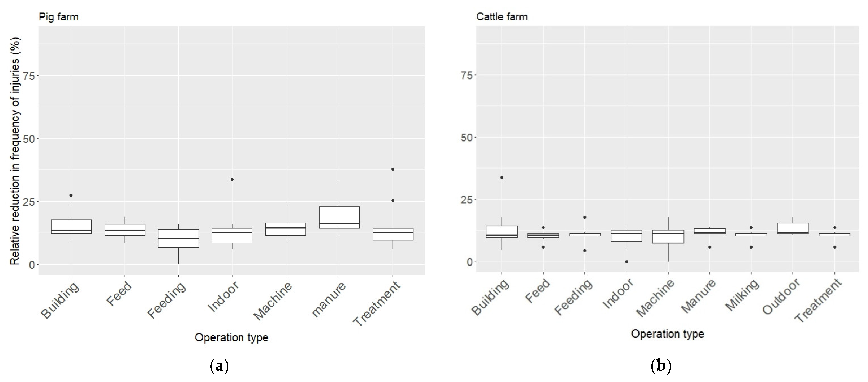Click the 50 tick label on Pig chart
868x382 pixels.
(x=29, y=139)
